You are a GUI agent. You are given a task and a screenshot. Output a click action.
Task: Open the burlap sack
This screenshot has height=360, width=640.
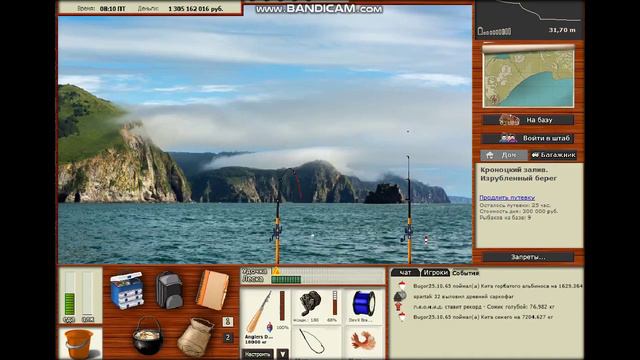195,338
